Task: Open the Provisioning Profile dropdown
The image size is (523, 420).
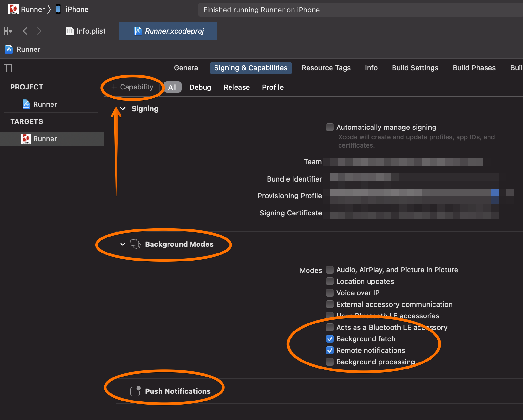Action: (x=414, y=196)
